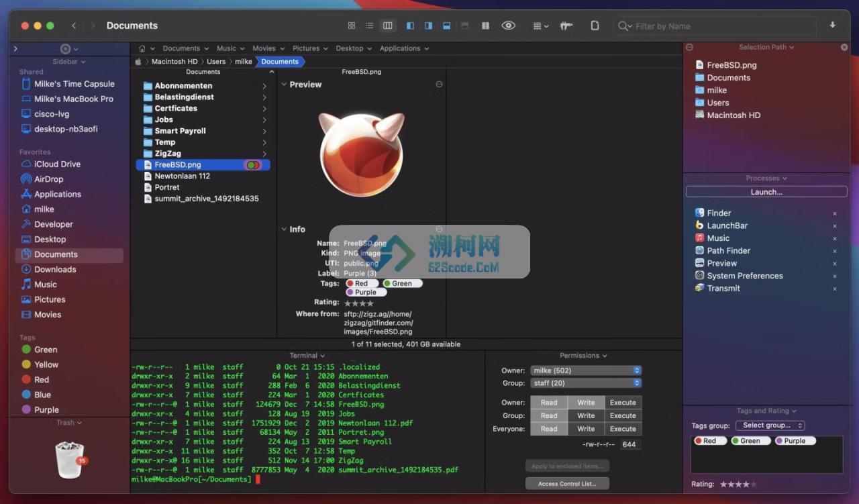Image resolution: width=859 pixels, height=504 pixels.
Task: Go back with the back arrow
Action: (74, 26)
